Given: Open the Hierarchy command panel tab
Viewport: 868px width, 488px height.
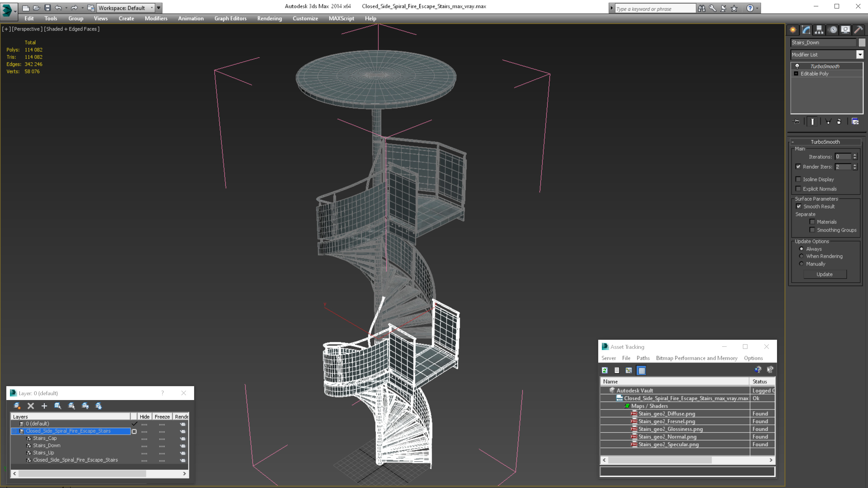Looking at the screenshot, I should click(819, 30).
